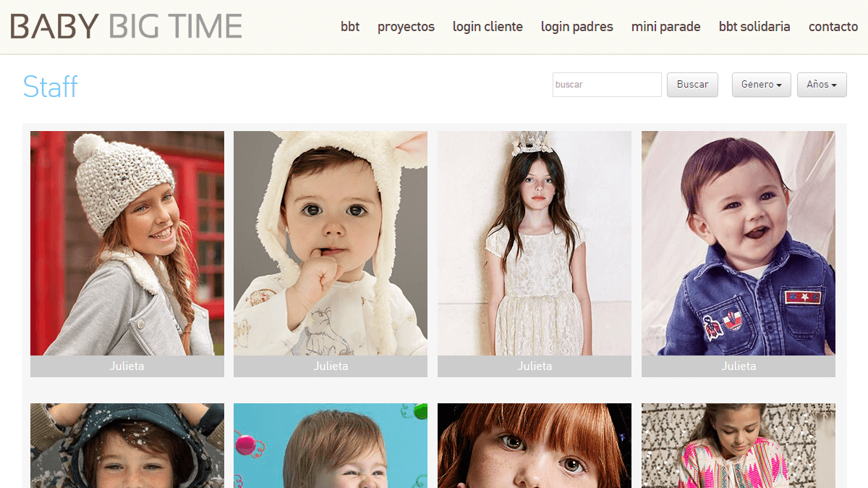This screenshot has height=488, width=868.
Task: Open photo of girl in lace dress
Action: tap(535, 243)
